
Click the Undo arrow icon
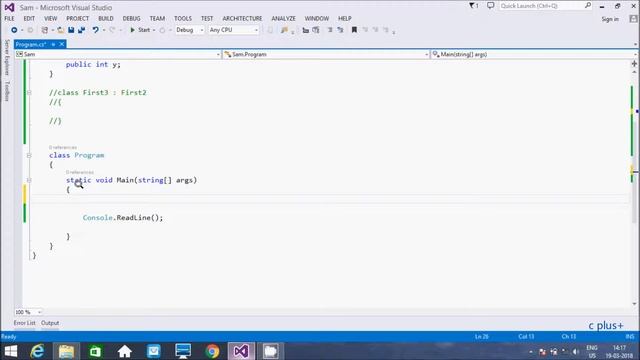tap(96, 30)
